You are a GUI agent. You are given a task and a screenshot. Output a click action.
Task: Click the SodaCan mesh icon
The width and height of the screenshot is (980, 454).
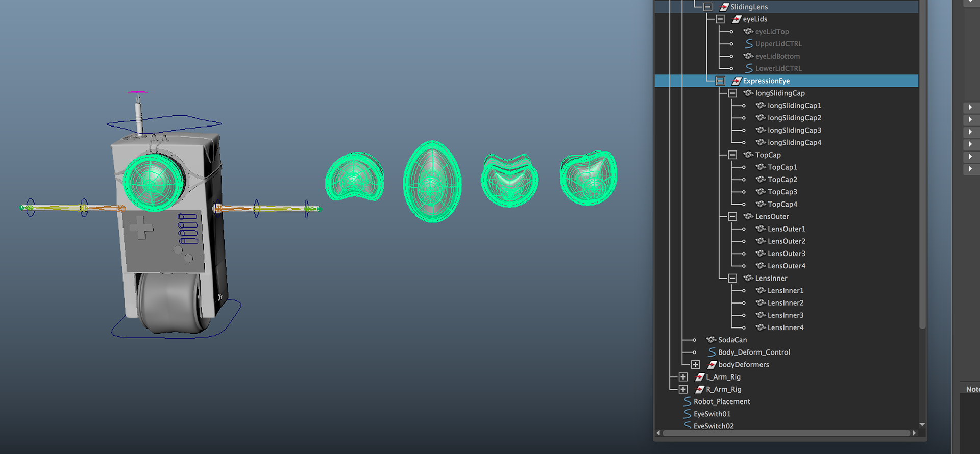click(x=711, y=340)
